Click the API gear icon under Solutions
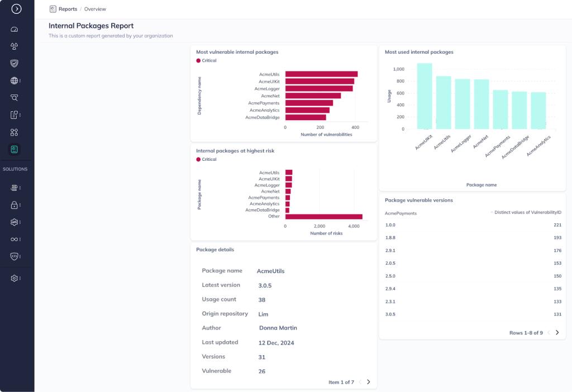This screenshot has width=572, height=392. pyautogui.click(x=15, y=222)
